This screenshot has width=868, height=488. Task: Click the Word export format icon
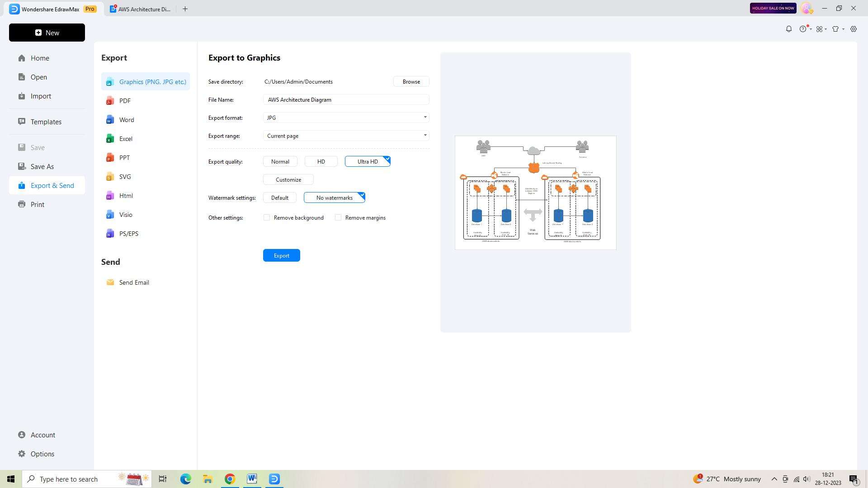pos(111,119)
